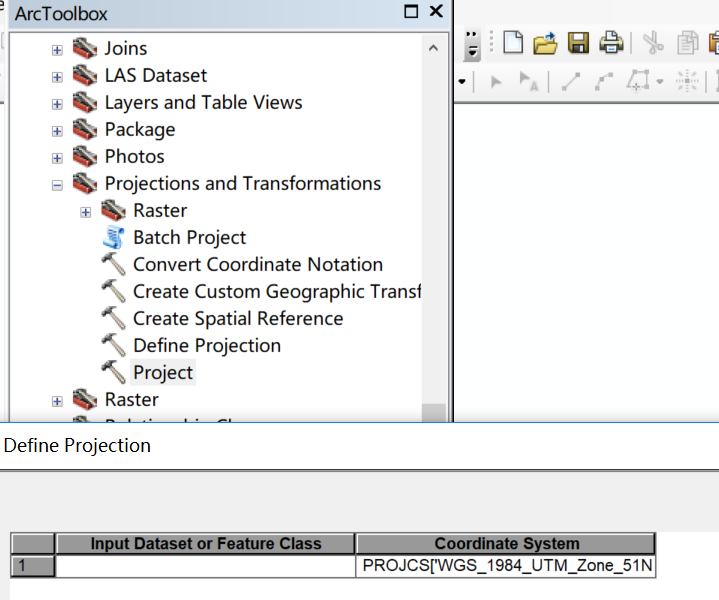Click the Cut scissors icon
The image size is (719, 600).
[653, 44]
